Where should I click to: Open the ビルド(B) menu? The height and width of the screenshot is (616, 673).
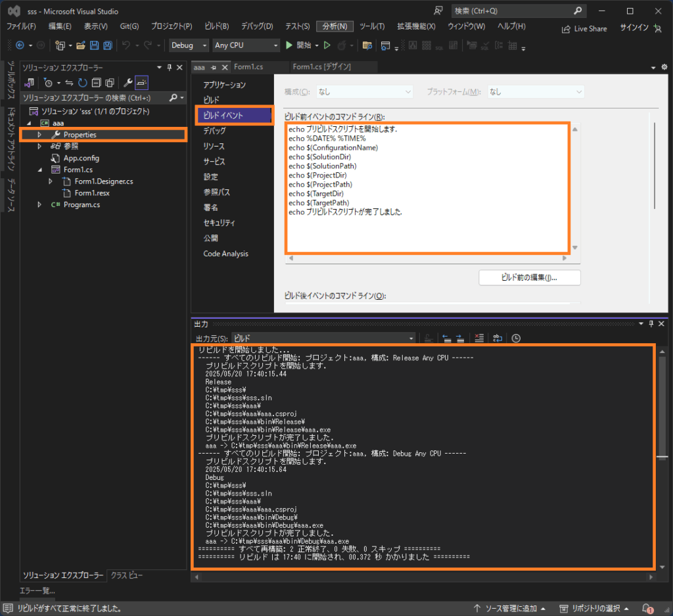point(216,26)
